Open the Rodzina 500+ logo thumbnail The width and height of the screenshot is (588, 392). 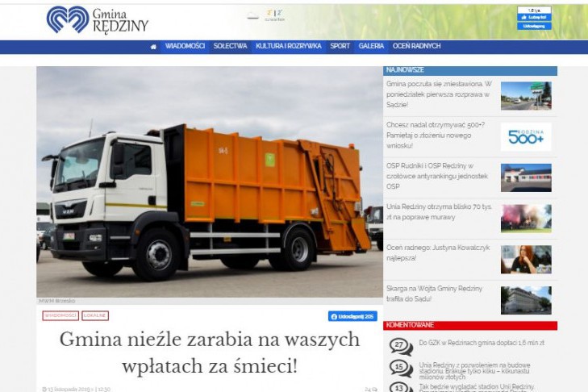[x=526, y=136]
